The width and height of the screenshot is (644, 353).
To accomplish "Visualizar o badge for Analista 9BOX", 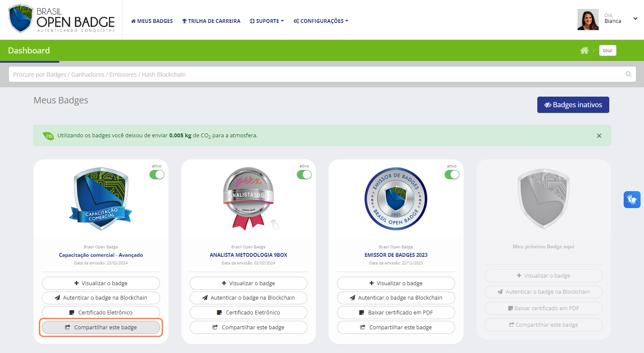I will (x=249, y=283).
